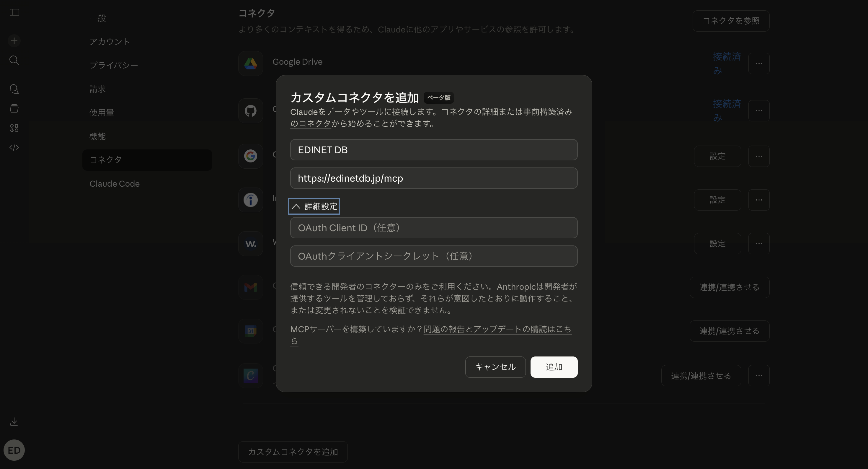Viewport: 868px width, 469px height.
Task: Select the Claude Code settings section
Action: point(114,184)
